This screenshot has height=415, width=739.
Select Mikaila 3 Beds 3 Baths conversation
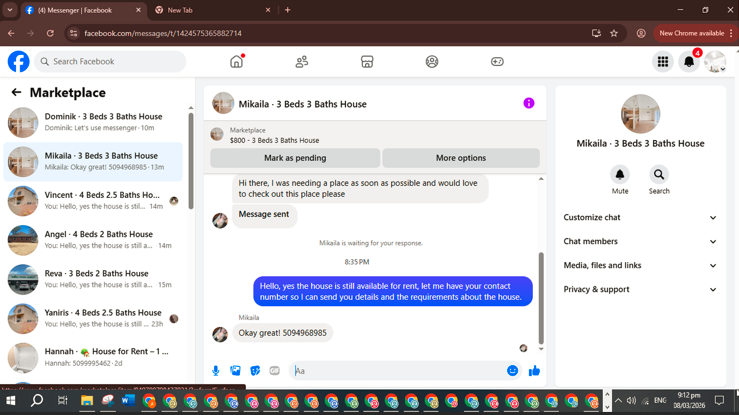93,162
